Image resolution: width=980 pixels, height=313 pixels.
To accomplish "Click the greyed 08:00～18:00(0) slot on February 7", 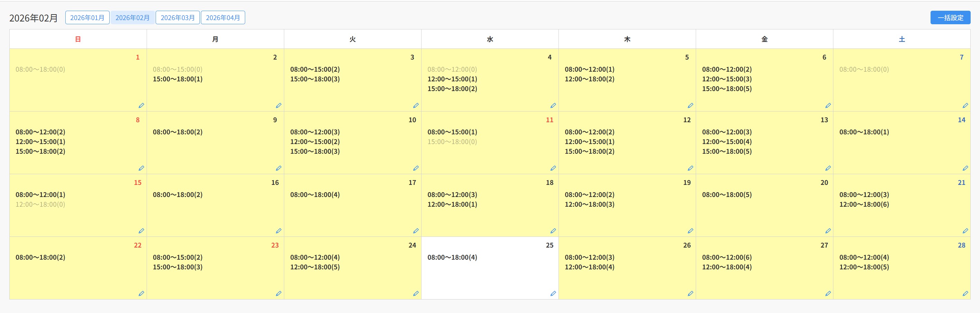I will pyautogui.click(x=864, y=69).
